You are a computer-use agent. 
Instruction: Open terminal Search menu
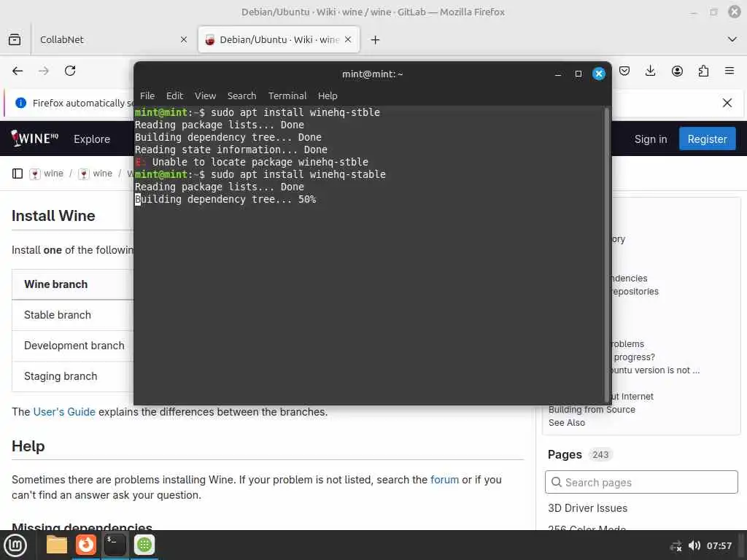pyautogui.click(x=241, y=96)
